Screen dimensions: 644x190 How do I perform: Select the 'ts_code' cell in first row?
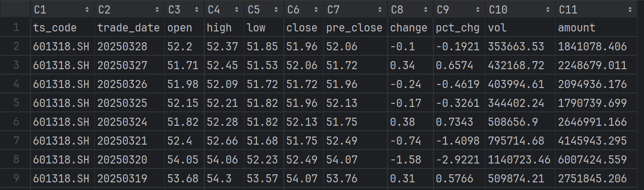(55, 27)
